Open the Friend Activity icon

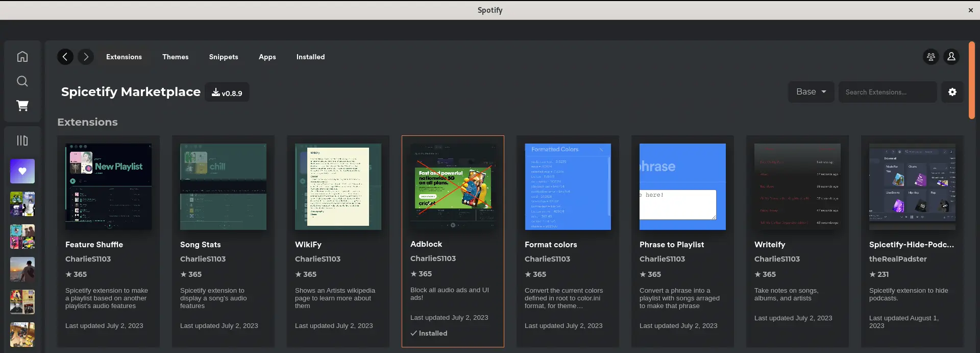point(930,57)
